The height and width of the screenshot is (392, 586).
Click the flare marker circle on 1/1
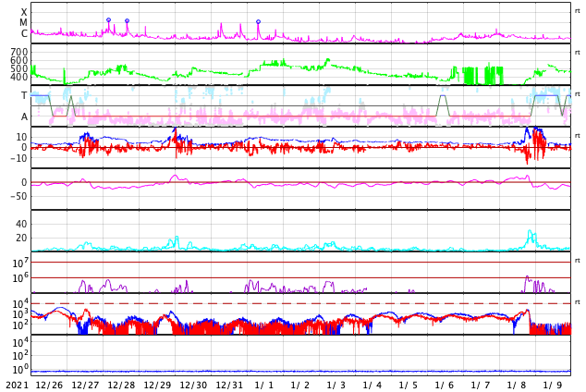click(x=258, y=22)
